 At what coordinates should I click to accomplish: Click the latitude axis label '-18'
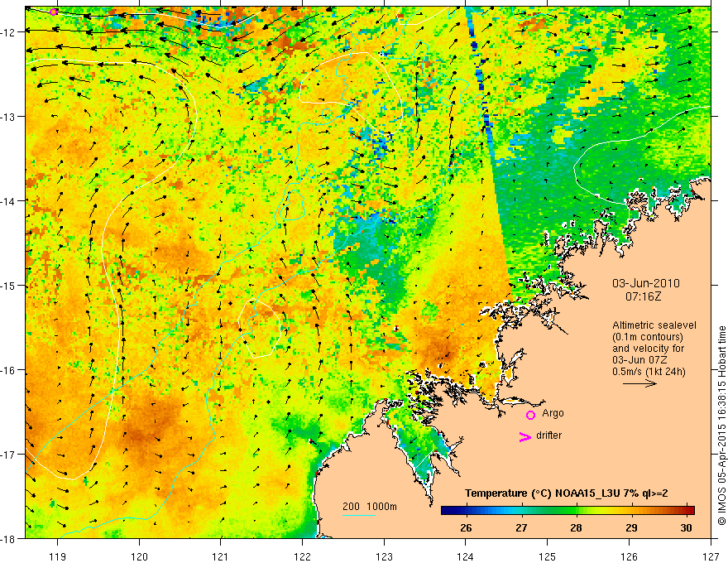[x=9, y=538]
